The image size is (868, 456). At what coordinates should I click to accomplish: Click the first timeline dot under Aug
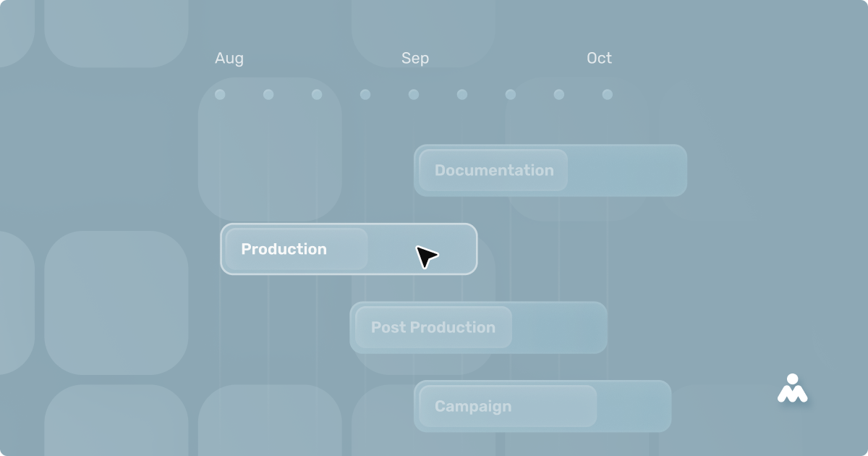[x=220, y=94]
